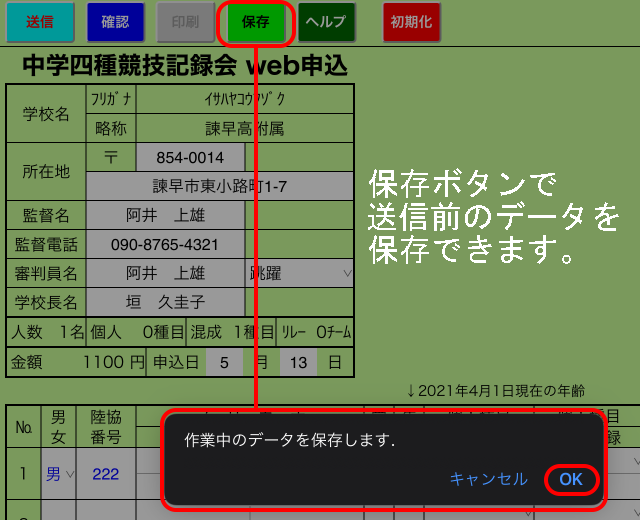Screen dimensions: 640x520
Task: Open the 跳躍 dropdown beside referee name
Action: tap(300, 273)
